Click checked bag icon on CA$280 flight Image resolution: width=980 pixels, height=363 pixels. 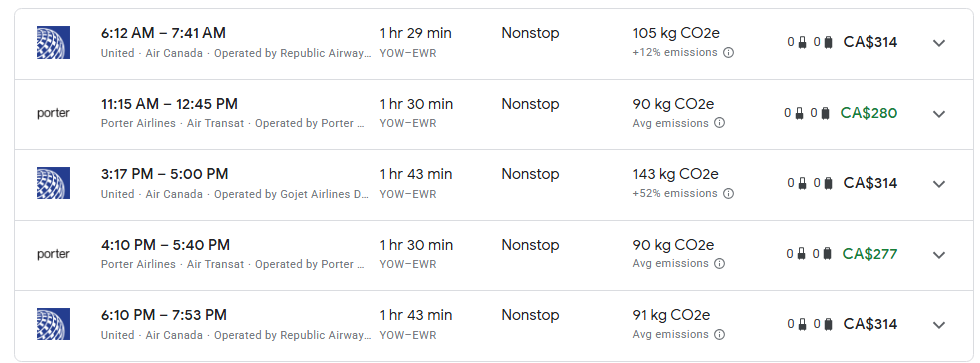(826, 113)
